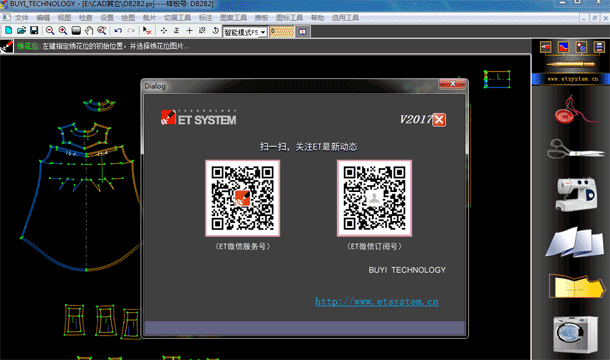Image resolution: width=610 pixels, height=360 pixels.
Task: Redo the last undone action
Action: pos(131,30)
